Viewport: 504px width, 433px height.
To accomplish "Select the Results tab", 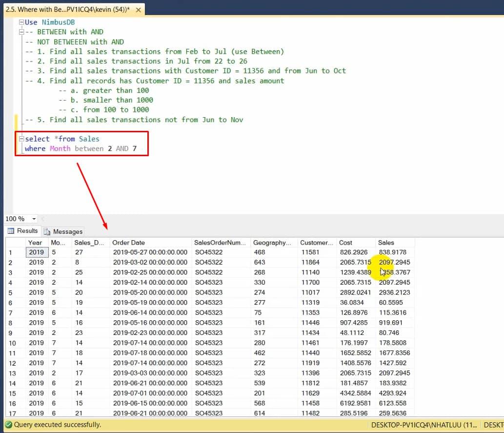I will pos(22,231).
